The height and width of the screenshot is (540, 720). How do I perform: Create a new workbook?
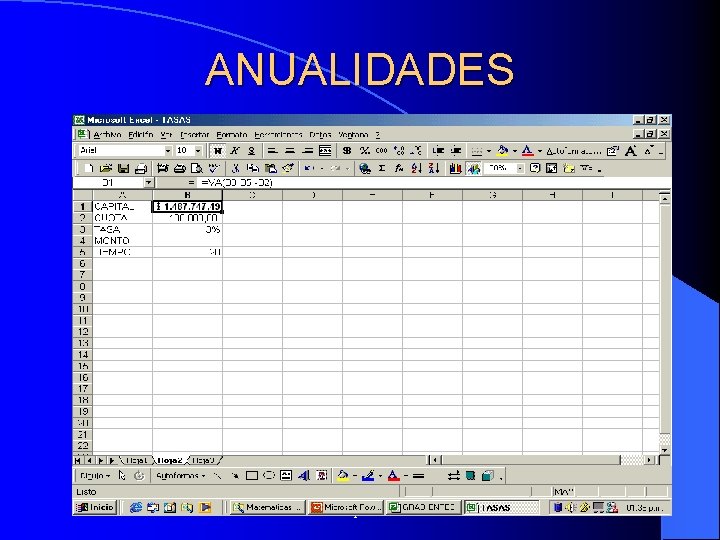tap(89, 169)
